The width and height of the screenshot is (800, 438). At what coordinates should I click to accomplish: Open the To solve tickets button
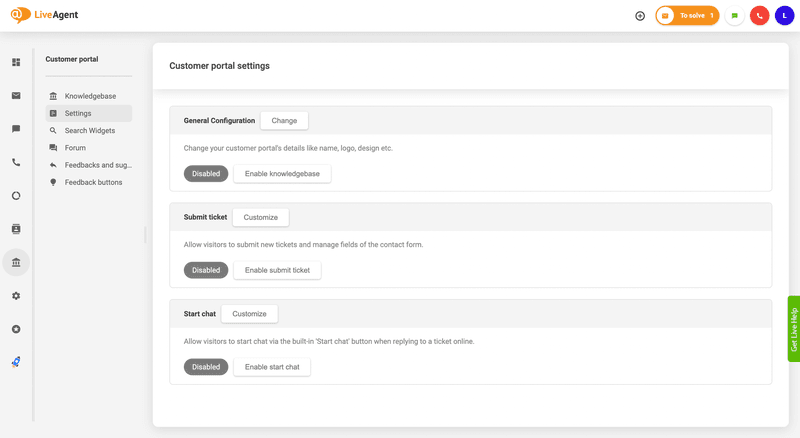688,16
